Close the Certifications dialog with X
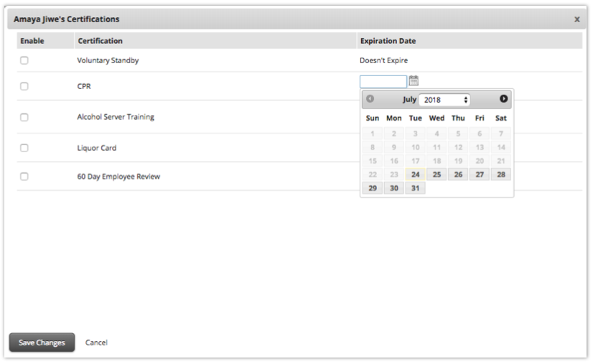This screenshot has width=593, height=364. 576,19
